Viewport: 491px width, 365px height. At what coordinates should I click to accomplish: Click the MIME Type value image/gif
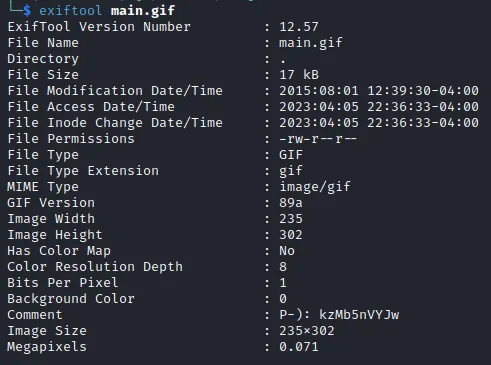point(315,187)
